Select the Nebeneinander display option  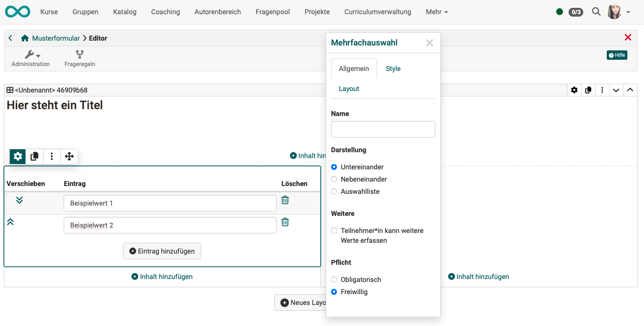coord(334,179)
